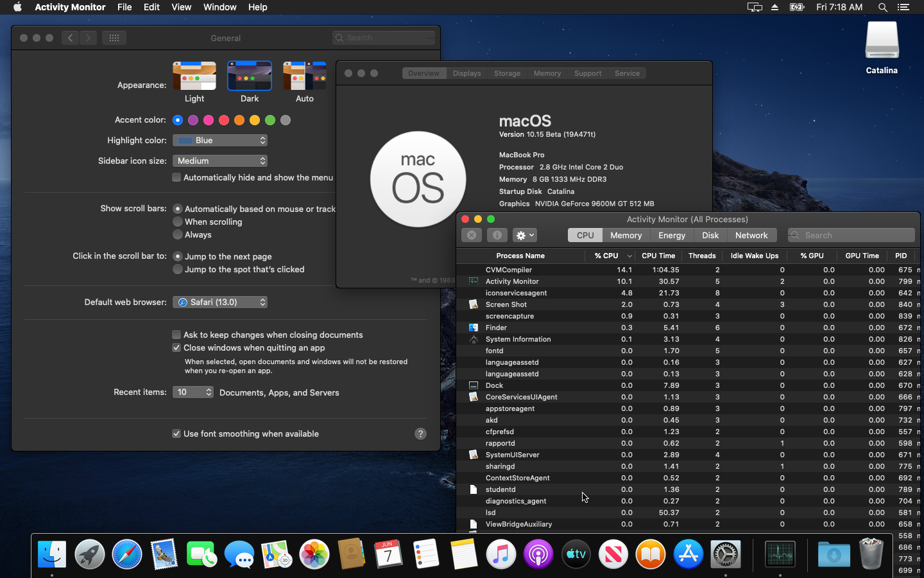Open Spotlight search in menu bar
The width and height of the screenshot is (924, 578).
(x=882, y=7)
